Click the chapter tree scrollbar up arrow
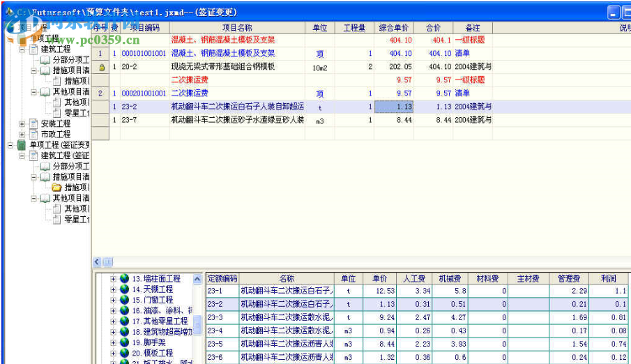Screen dimensions: 631x364 click(197, 279)
